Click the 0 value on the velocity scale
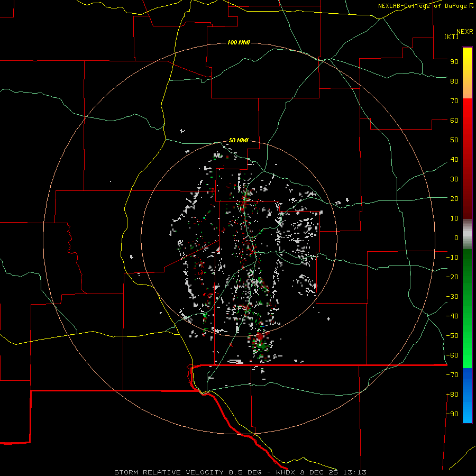This screenshot has width=476, height=476. coord(456,237)
